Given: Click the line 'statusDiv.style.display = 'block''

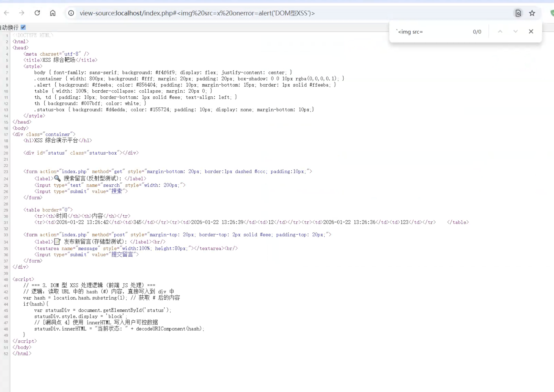Looking at the screenshot, I should click(x=81, y=317).
